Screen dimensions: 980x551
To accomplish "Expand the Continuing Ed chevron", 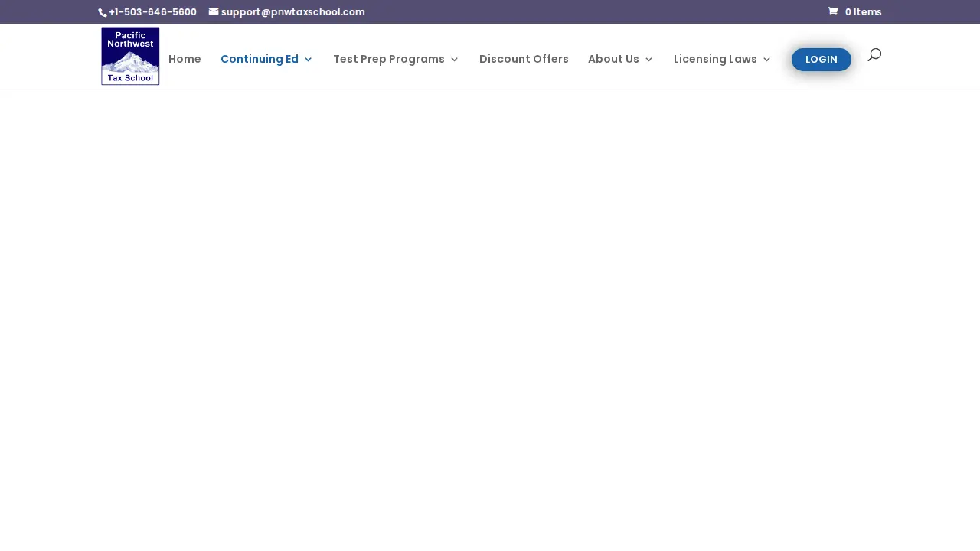I will [x=309, y=60].
